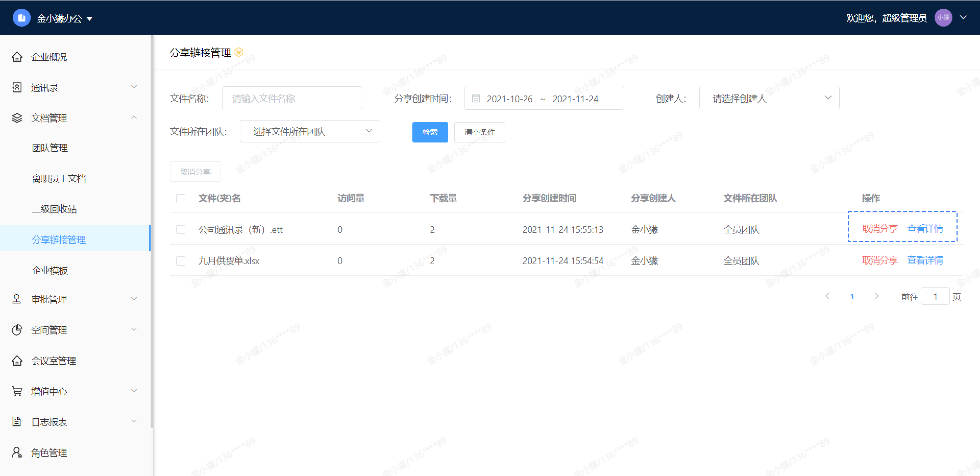Expand the 增值中心 menu chevron
Screen dimensions: 980x476
134,391
